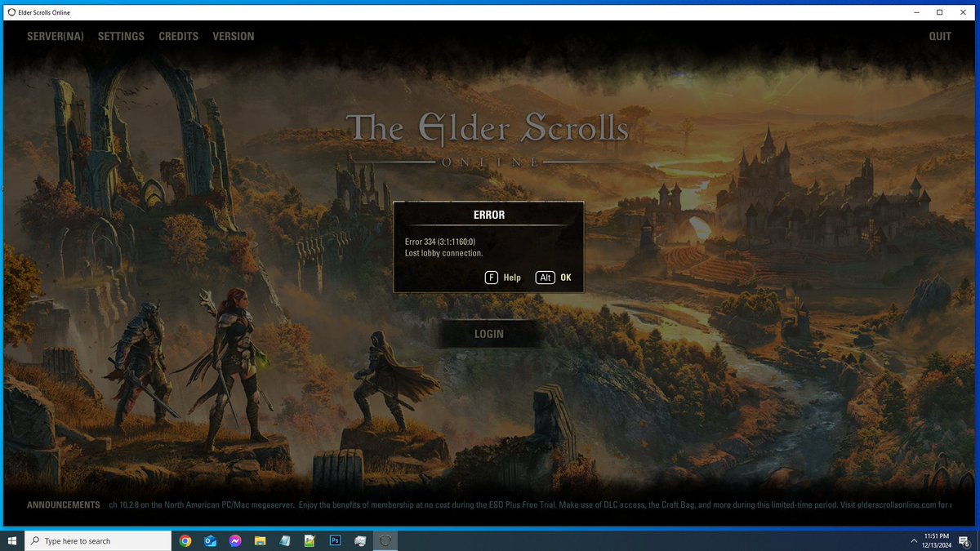Close the Elder Scrolls Online window
The image size is (980, 551).
coord(963,11)
